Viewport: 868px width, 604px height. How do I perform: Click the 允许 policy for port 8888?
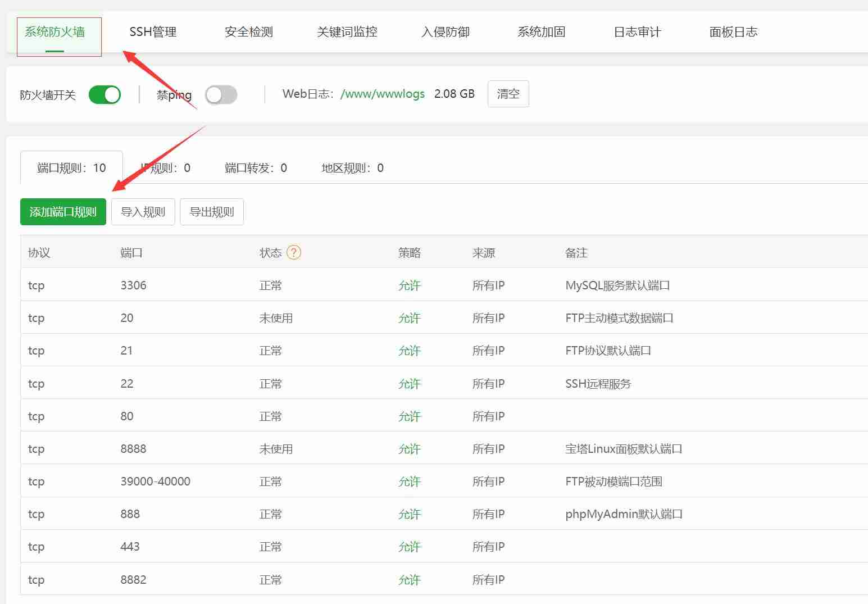[410, 448]
